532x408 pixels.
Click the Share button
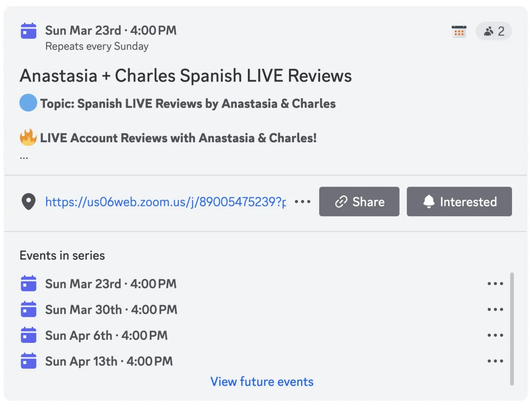click(359, 202)
